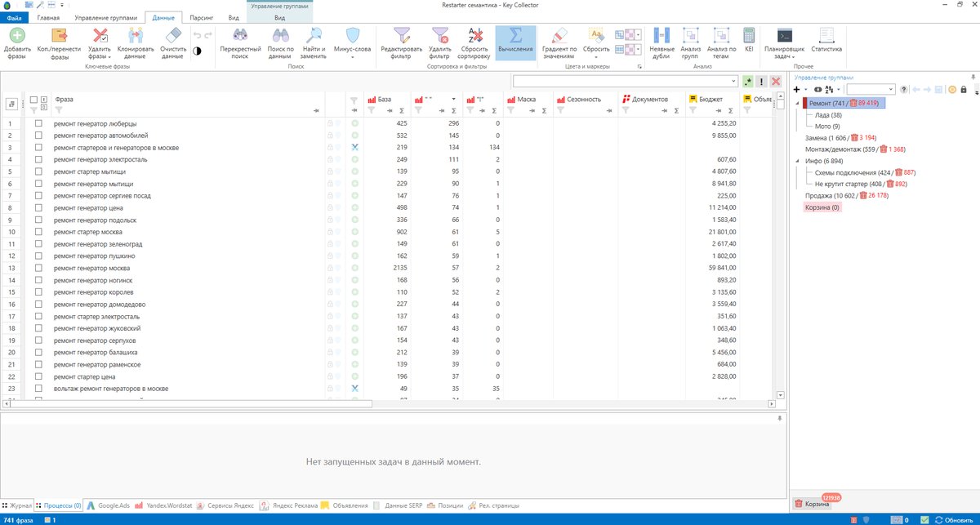Open the Коп./перенести фразы tool

coord(60,45)
